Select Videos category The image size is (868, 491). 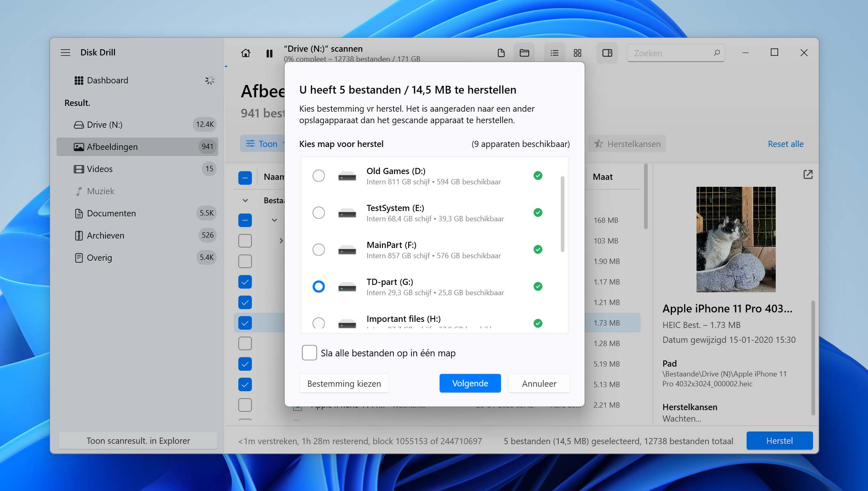coord(137,169)
